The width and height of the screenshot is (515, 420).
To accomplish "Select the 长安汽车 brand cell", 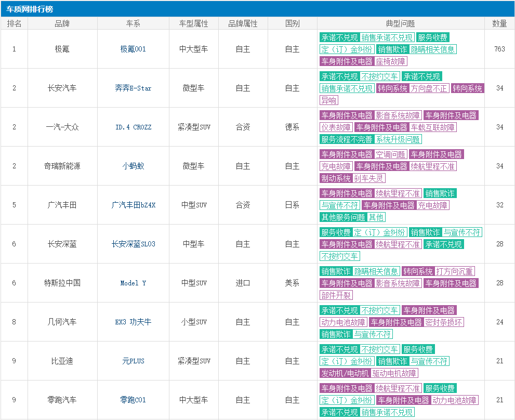I will [62, 88].
